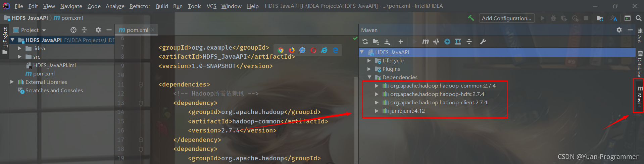Reimport all Maven projects refresh icon
Screen dimensions: 644x164
pos(365,42)
